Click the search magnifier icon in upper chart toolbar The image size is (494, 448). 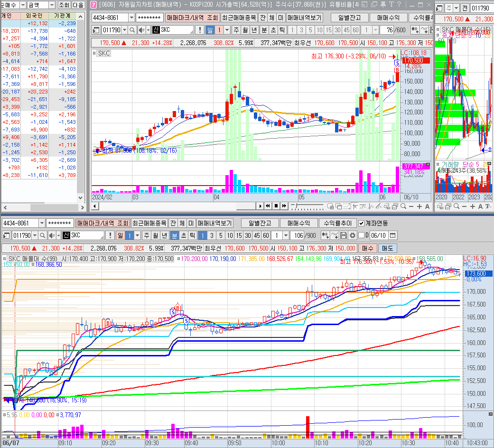pyautogui.click(x=132, y=30)
